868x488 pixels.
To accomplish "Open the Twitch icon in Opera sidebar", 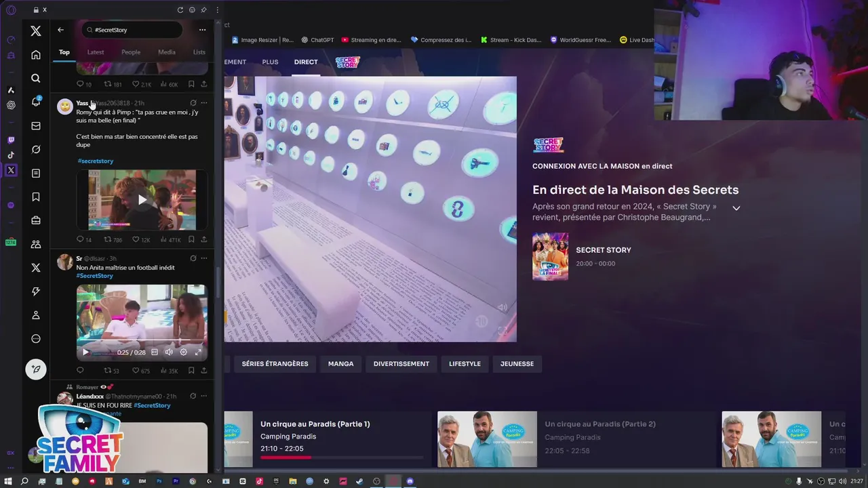I will pyautogui.click(x=11, y=140).
